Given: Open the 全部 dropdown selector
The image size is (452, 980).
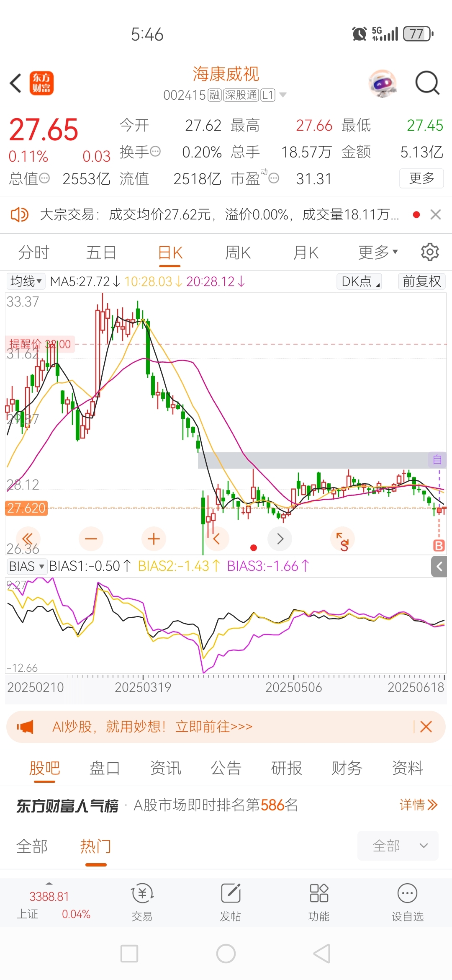Looking at the screenshot, I should click(398, 846).
